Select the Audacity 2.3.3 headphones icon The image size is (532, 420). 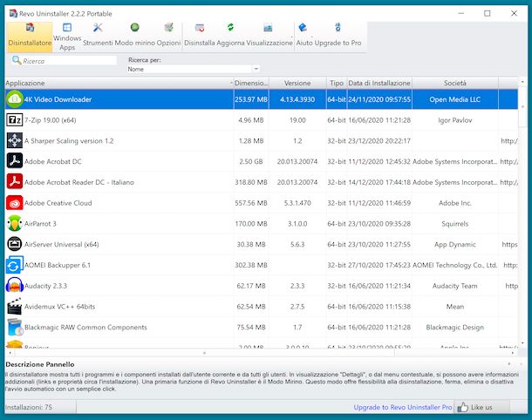click(14, 286)
